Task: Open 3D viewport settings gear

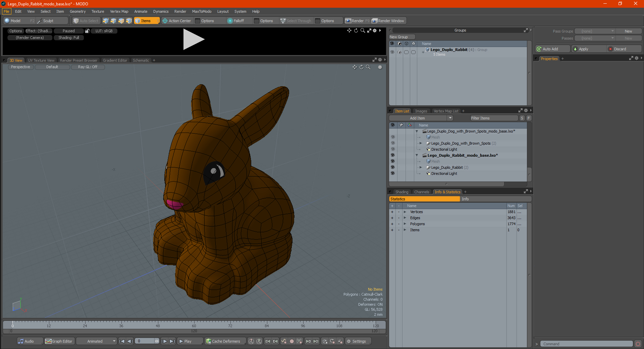Action: point(380,67)
